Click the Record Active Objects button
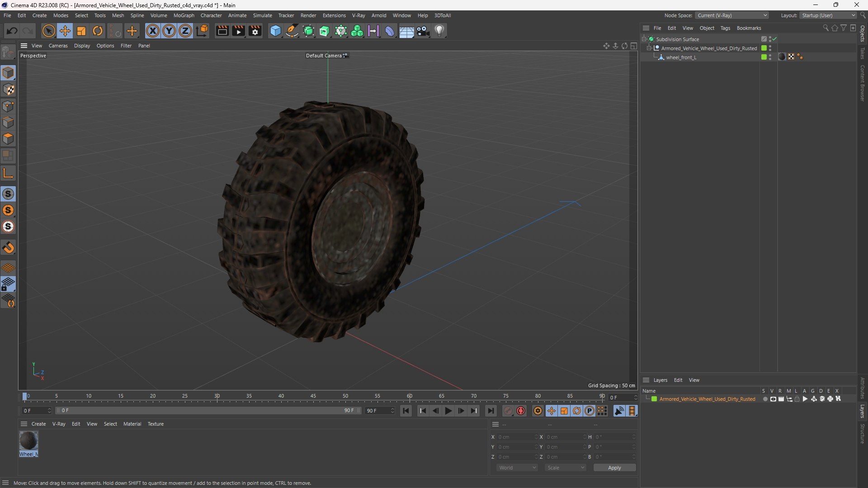Image resolution: width=868 pixels, height=488 pixels. [508, 411]
